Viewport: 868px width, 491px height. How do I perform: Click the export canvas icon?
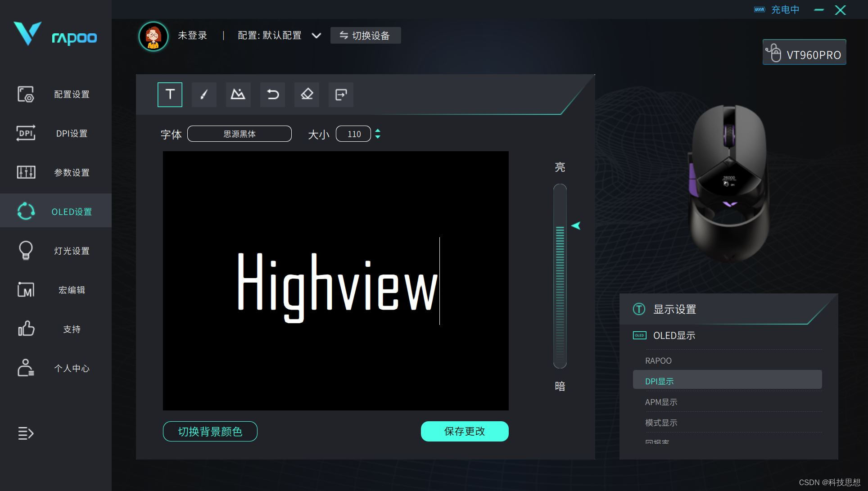[x=341, y=95]
